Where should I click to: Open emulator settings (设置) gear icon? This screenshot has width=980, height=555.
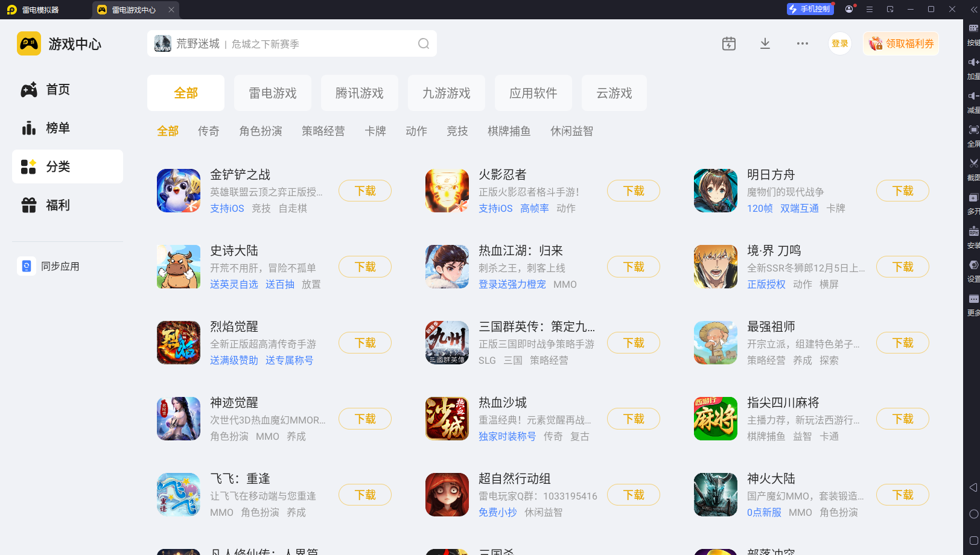[973, 265]
